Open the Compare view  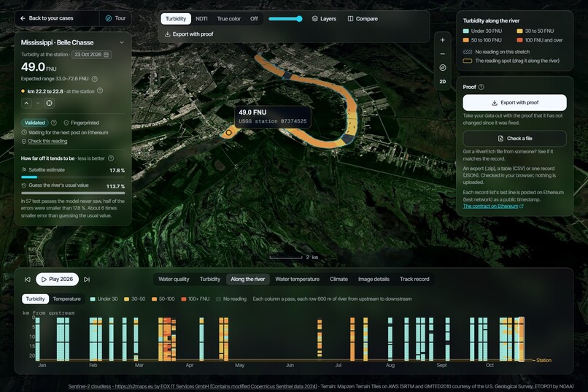point(363,19)
